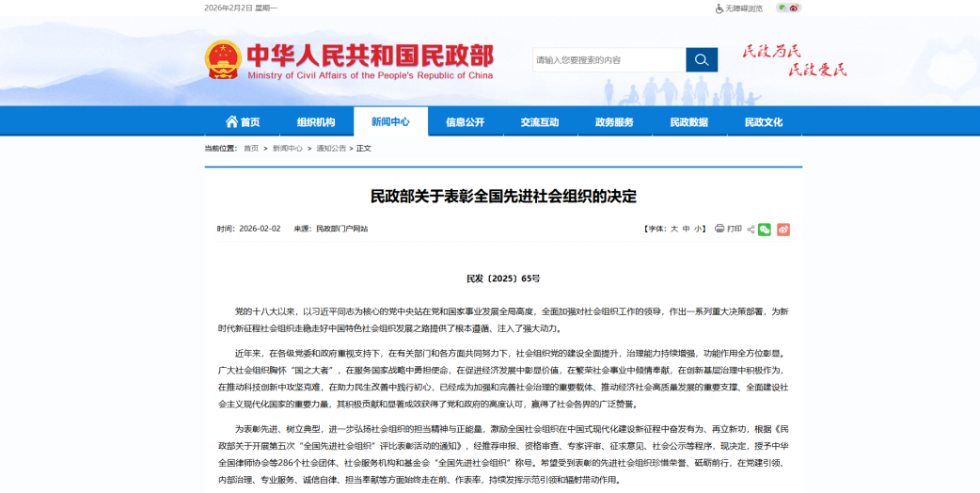Viewport: 980px width, 493px height.
Task: Open the 交流互动 navigation item
Action: pyautogui.click(x=540, y=122)
